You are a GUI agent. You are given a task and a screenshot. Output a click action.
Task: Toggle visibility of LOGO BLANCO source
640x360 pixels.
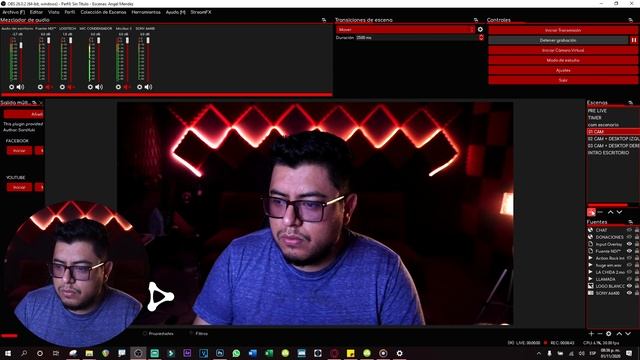[x=629, y=286]
